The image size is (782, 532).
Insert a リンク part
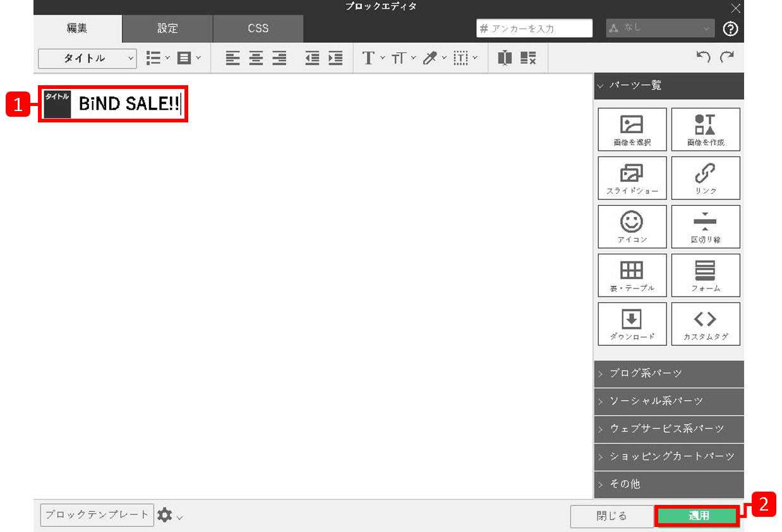[x=706, y=178]
